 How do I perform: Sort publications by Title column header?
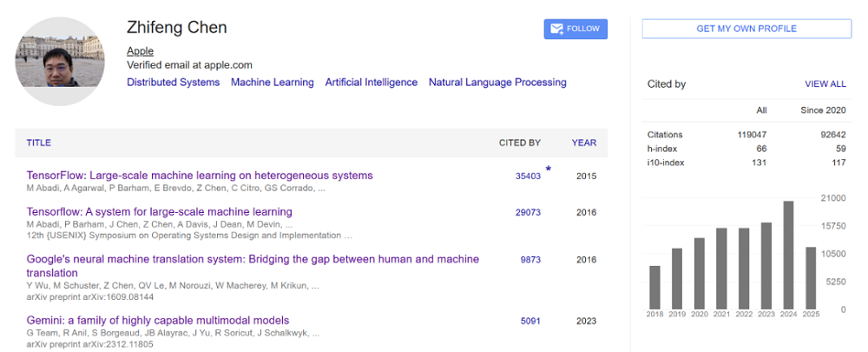point(38,143)
